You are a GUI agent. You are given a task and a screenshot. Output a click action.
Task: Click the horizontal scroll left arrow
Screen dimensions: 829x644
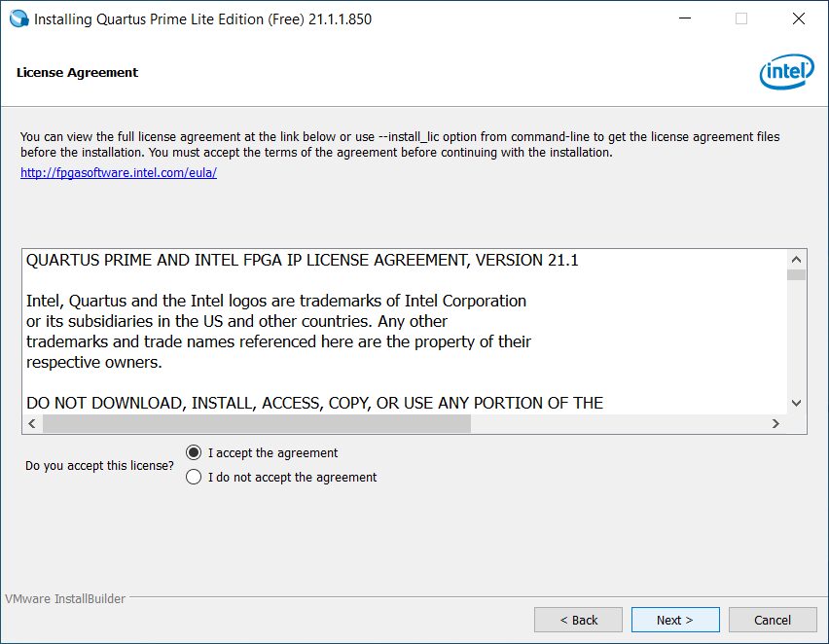[32, 423]
